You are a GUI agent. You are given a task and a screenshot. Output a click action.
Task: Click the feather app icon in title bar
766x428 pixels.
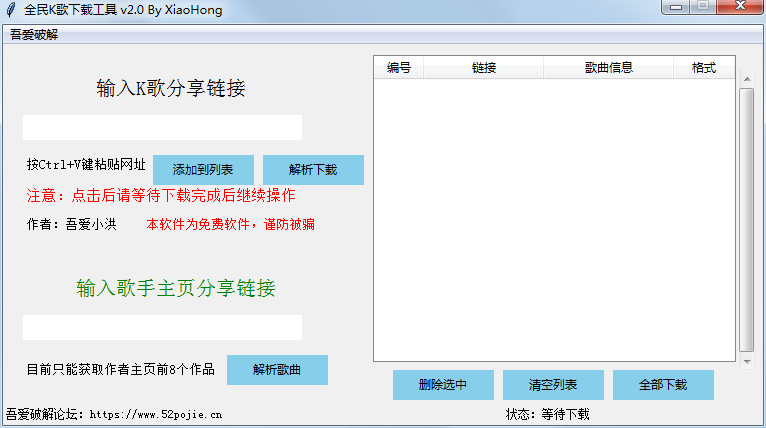point(11,10)
